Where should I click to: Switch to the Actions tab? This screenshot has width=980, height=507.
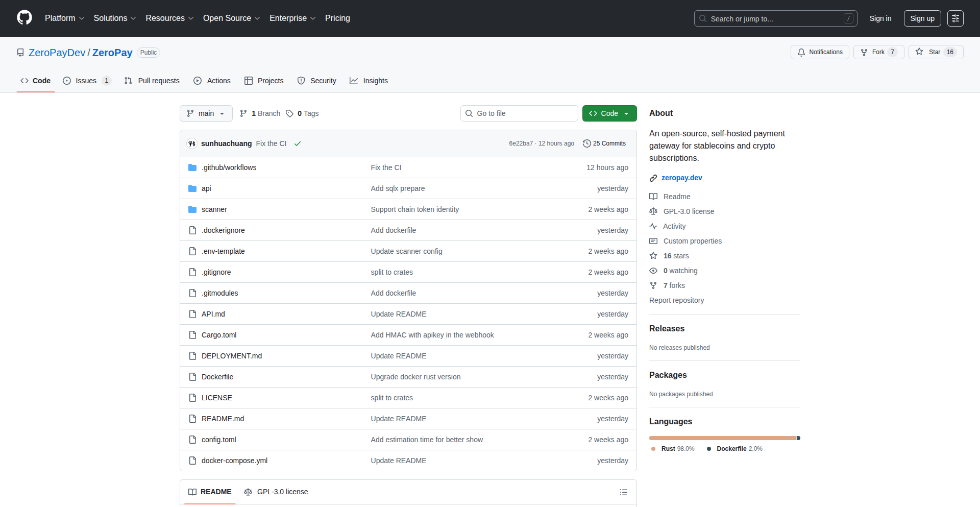click(212, 81)
